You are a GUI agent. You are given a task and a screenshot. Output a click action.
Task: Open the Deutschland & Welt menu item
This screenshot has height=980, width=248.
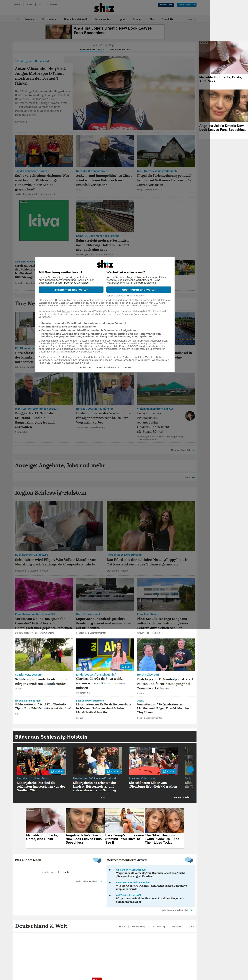pos(75,19)
